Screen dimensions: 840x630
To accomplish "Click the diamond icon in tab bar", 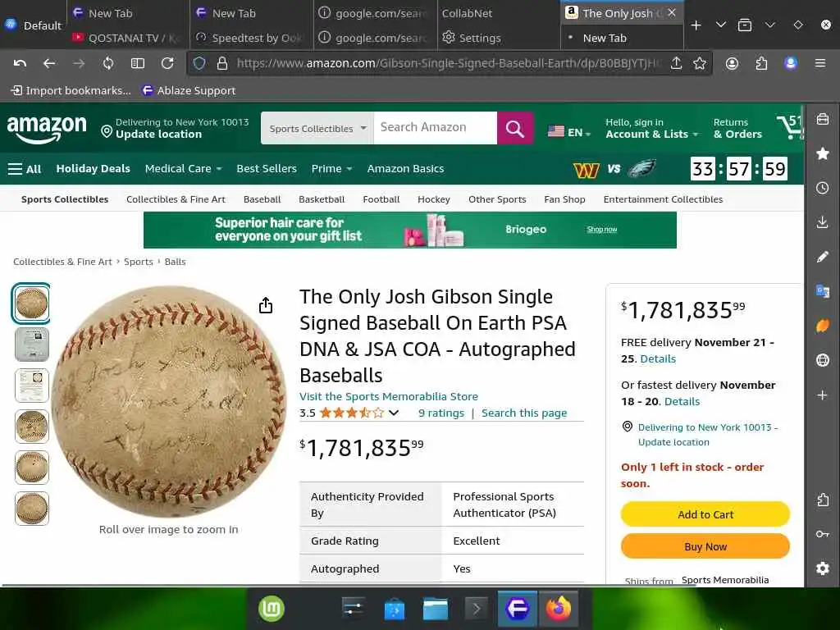I will coord(797,25).
